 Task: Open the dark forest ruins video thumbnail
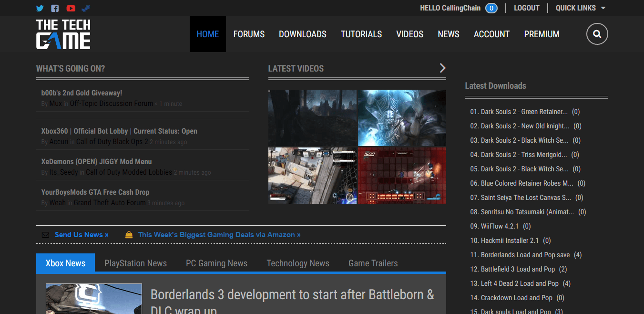click(312, 118)
